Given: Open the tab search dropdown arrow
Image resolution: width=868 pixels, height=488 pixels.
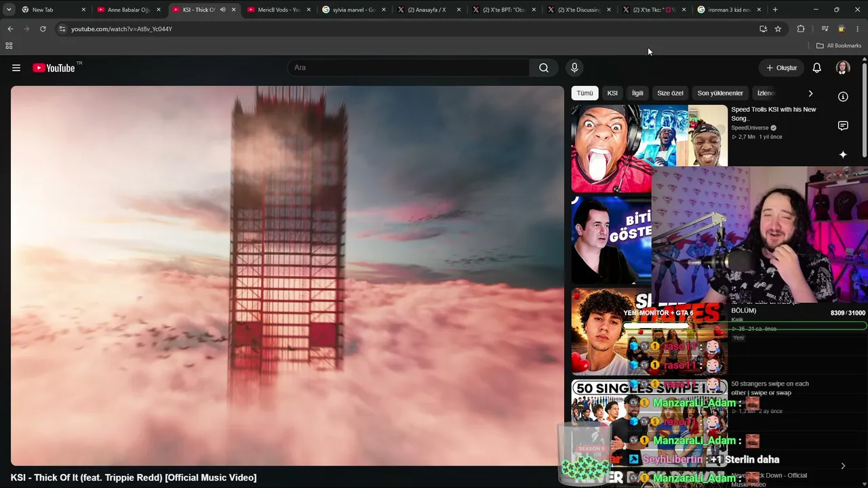Looking at the screenshot, I should click(9, 9).
